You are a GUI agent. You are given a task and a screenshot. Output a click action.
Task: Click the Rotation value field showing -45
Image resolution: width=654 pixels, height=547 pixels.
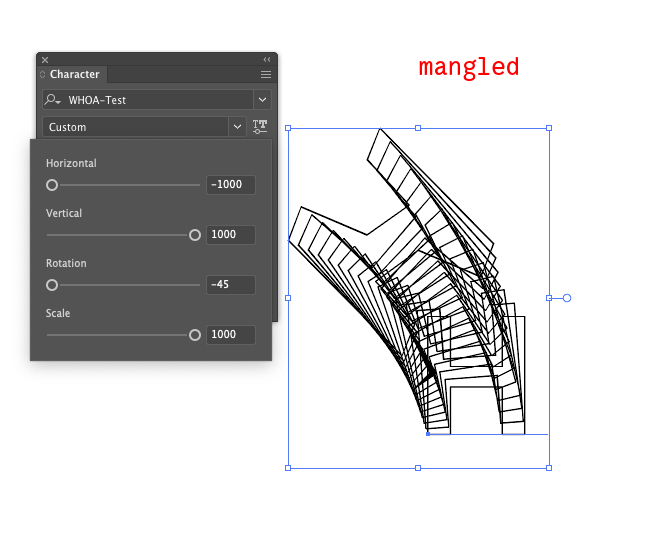pyautogui.click(x=231, y=285)
